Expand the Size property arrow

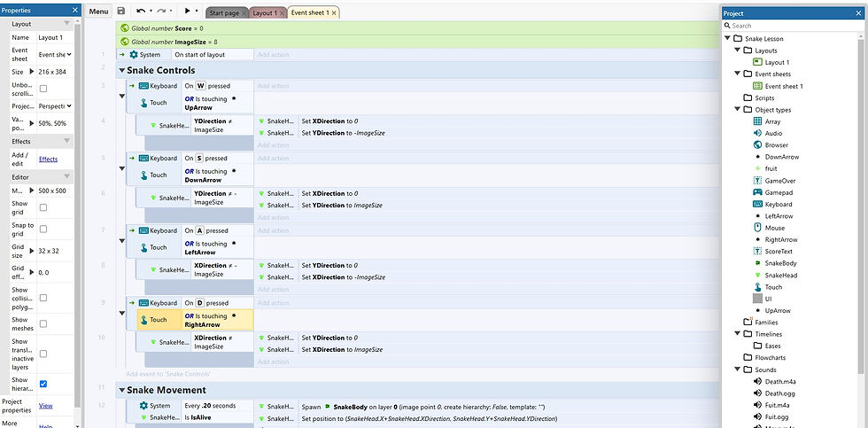(32, 72)
